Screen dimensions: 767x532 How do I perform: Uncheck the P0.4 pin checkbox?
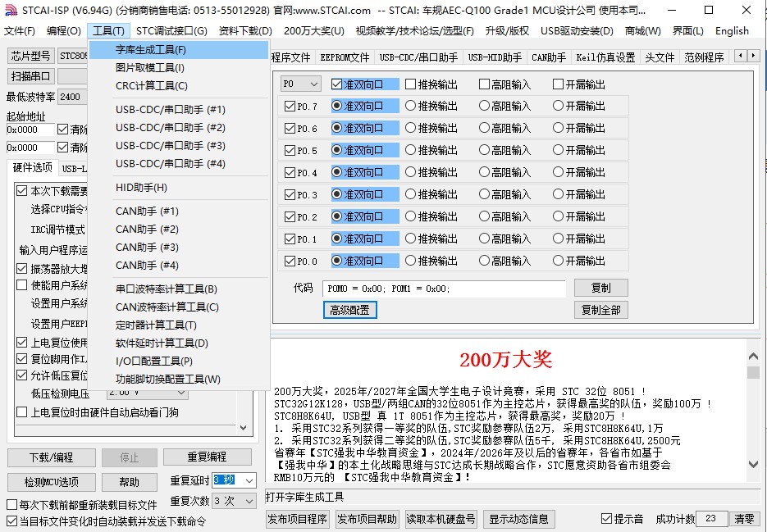290,173
